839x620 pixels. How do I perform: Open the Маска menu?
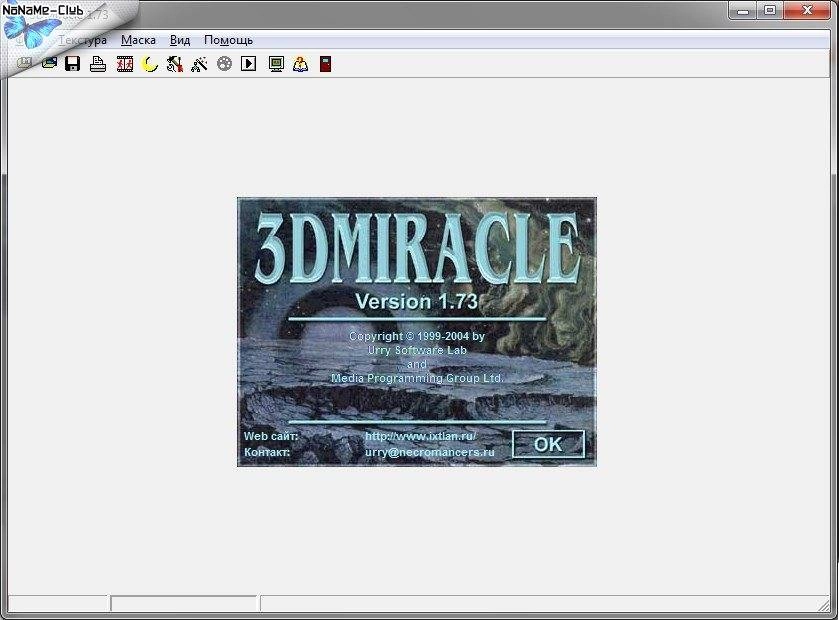point(138,40)
